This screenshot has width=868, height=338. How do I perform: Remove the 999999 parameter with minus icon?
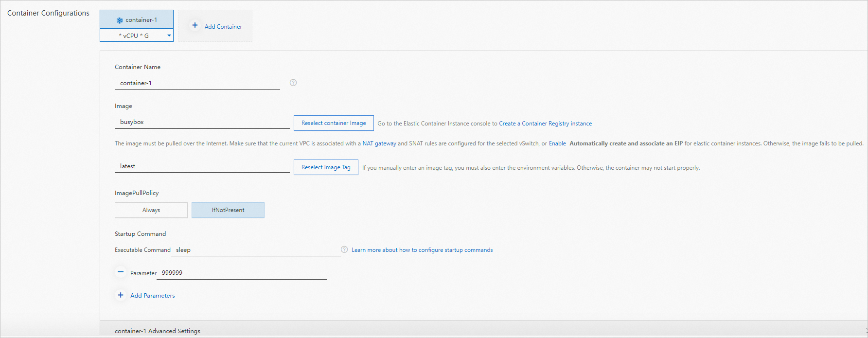[x=121, y=272]
